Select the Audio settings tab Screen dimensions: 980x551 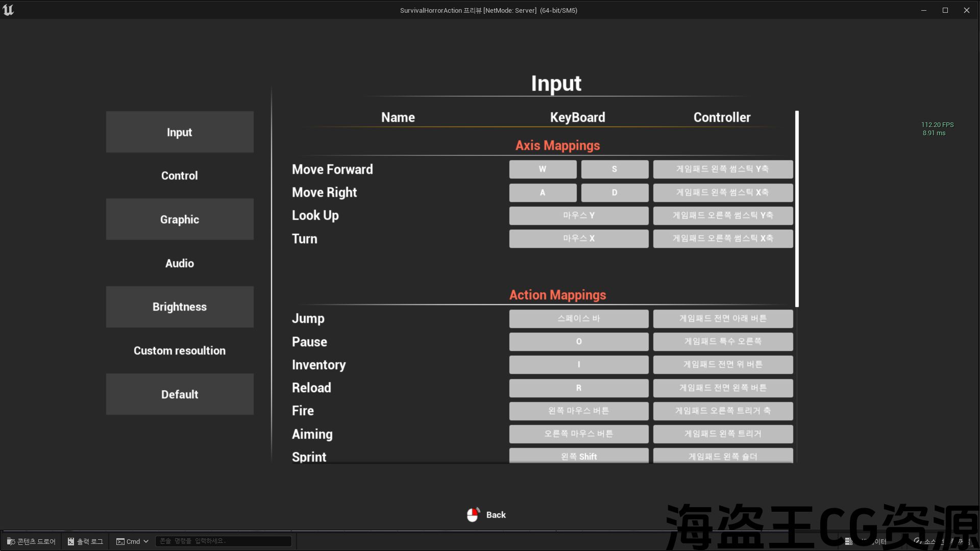click(179, 263)
